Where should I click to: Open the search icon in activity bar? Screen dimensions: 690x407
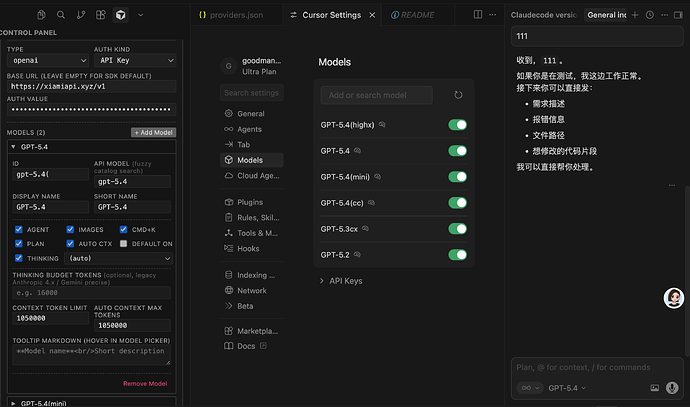(x=61, y=15)
